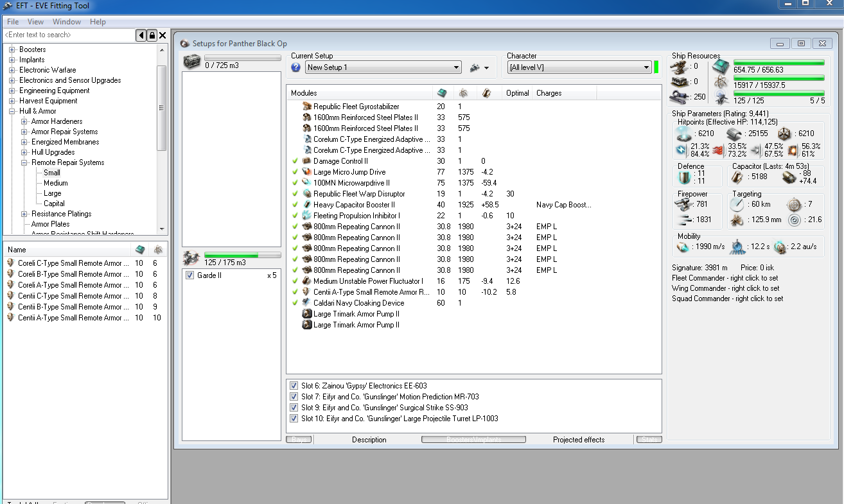Screen dimensions: 844x504
Task: Click the targeting range icon showing 60 km
Action: pos(737,204)
